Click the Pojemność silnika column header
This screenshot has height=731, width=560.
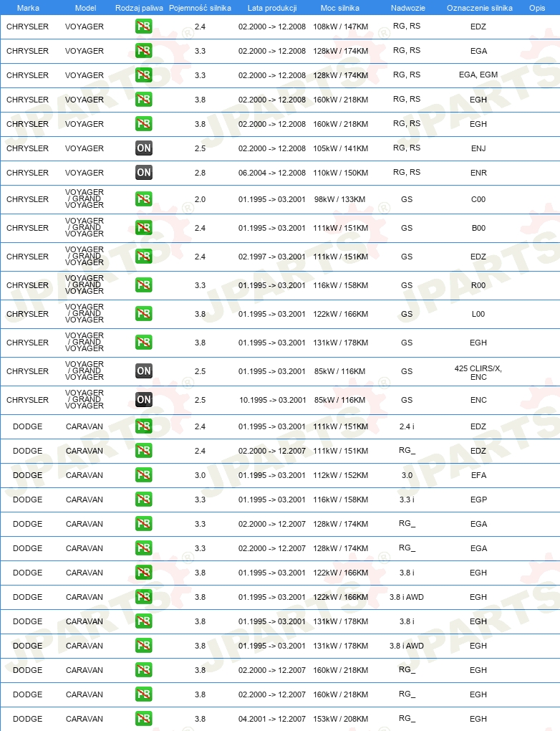(200, 8)
